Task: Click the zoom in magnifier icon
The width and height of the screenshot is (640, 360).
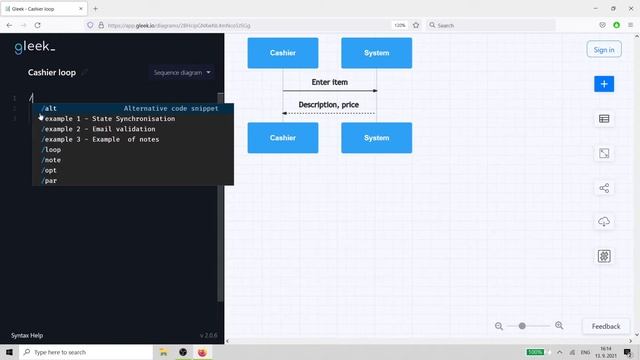Action: (559, 325)
